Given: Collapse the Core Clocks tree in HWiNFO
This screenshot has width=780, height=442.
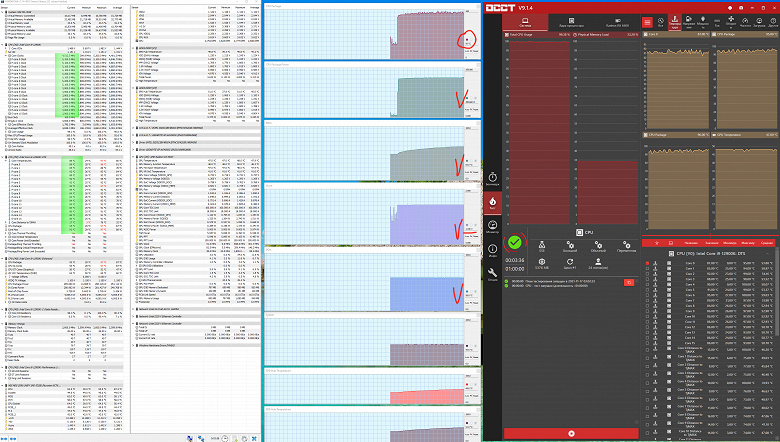Looking at the screenshot, I should click(6, 56).
